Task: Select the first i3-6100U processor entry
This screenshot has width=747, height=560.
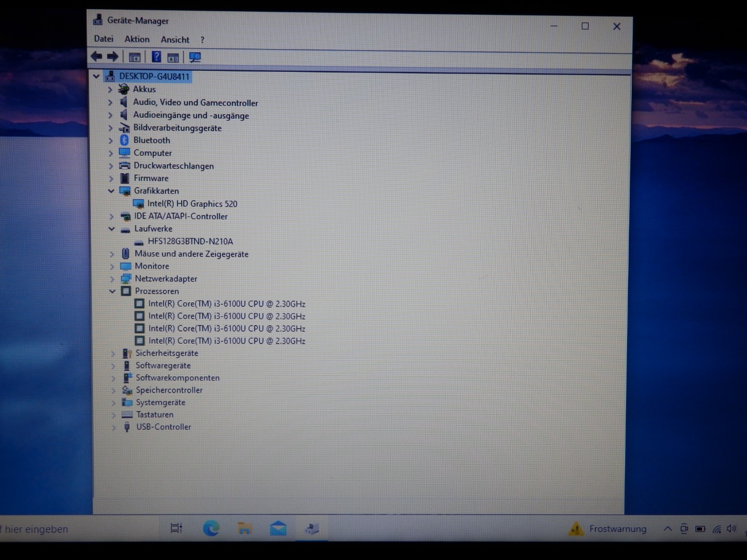Action: [x=227, y=304]
